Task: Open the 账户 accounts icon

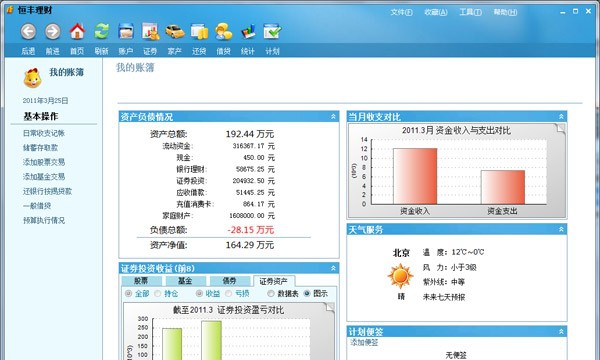Action: (126, 31)
